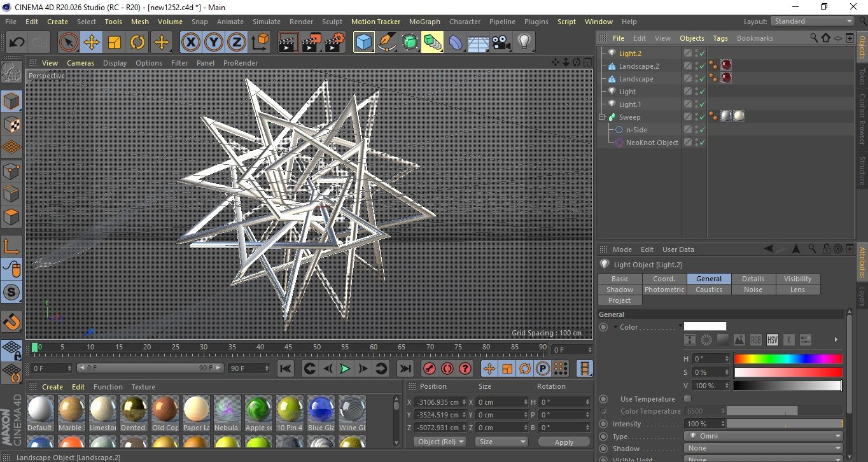This screenshot has width=868, height=462.
Task: Click the Color animation dot
Action: 603,327
